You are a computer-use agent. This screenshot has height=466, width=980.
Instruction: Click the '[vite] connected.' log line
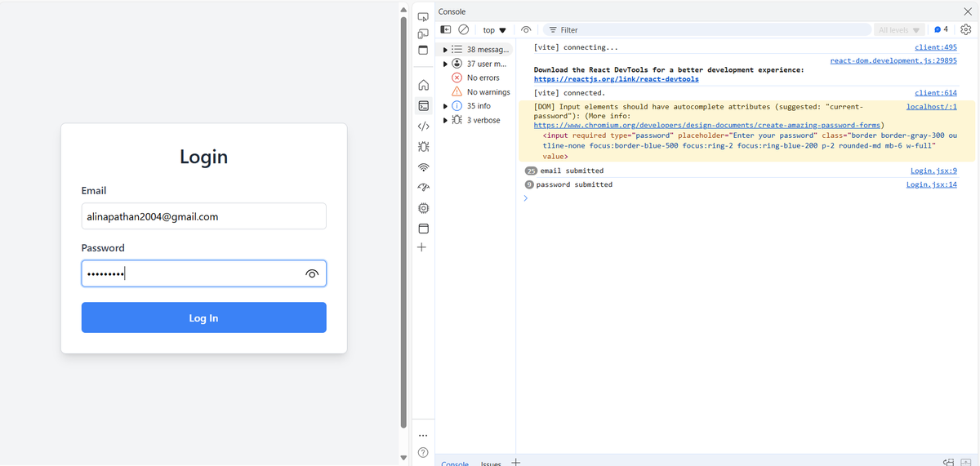coord(570,93)
